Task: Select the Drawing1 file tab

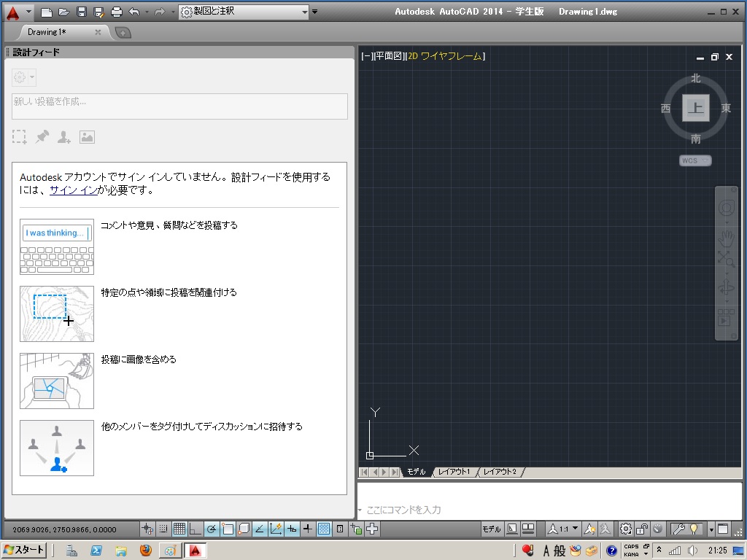Action: tap(47, 32)
